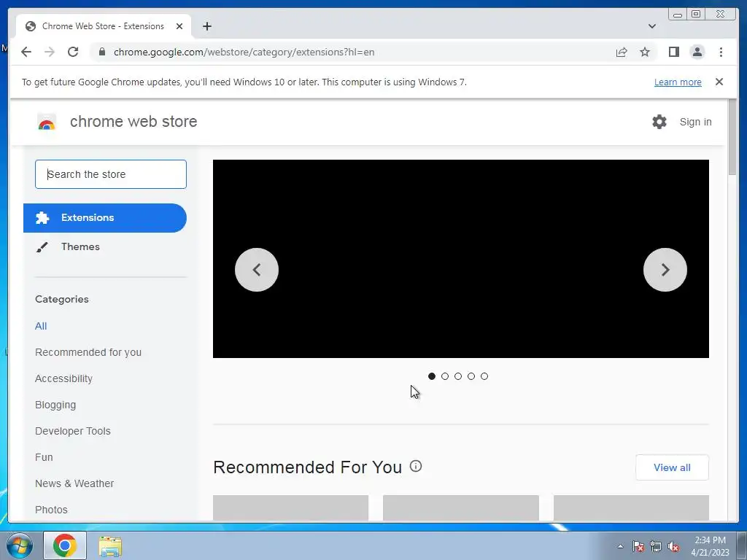View site information via the lock icon
This screenshot has height=560, width=747.
click(x=102, y=52)
